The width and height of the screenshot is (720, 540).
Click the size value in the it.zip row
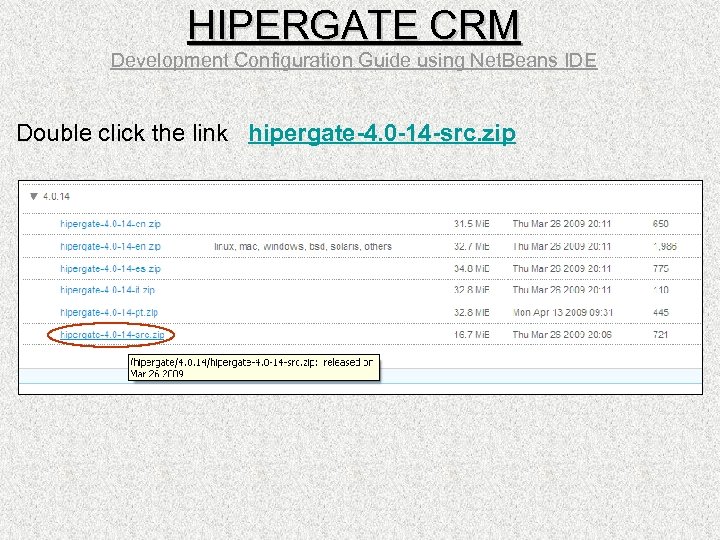[x=472, y=290]
